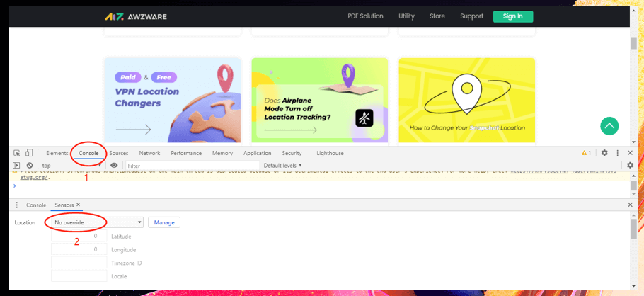Toggle the console sidebar icon
The height and width of the screenshot is (296, 644).
(16, 165)
